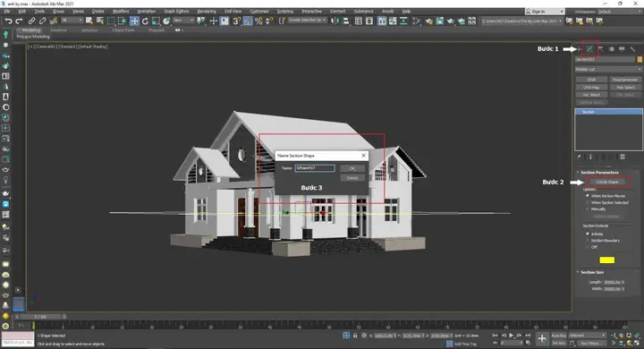This screenshot has width=644, height=349.
Task: Activate the Select and Rotate tool
Action: [x=145, y=21]
